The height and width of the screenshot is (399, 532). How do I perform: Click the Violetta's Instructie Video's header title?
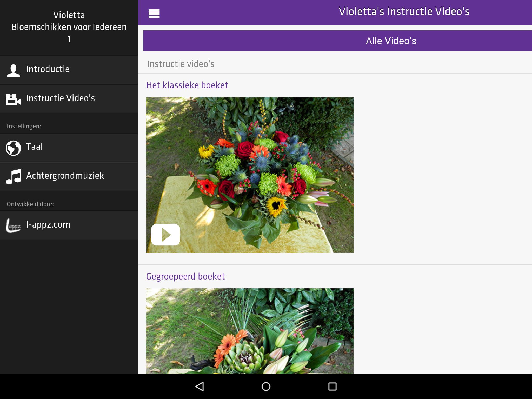404,11
